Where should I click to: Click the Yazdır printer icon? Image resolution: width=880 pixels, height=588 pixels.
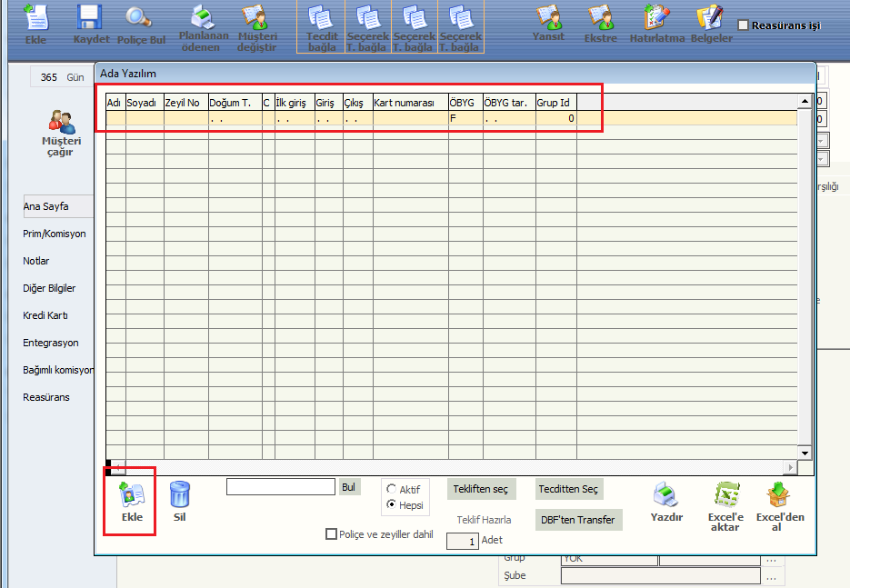(665, 495)
